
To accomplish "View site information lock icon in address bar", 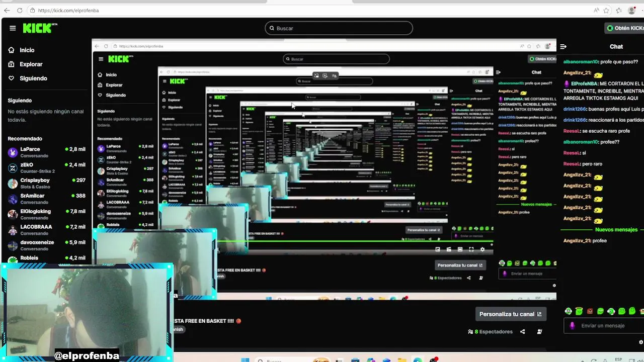I will [x=32, y=10].
